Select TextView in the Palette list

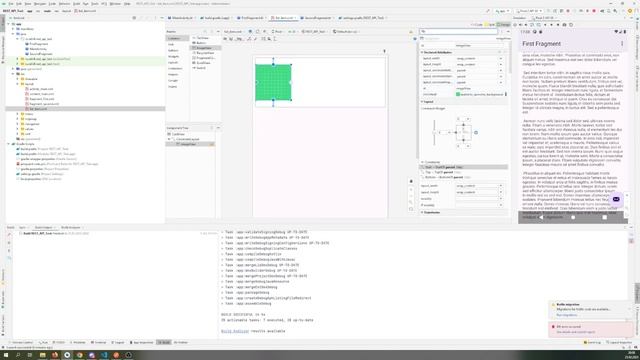click(x=203, y=38)
